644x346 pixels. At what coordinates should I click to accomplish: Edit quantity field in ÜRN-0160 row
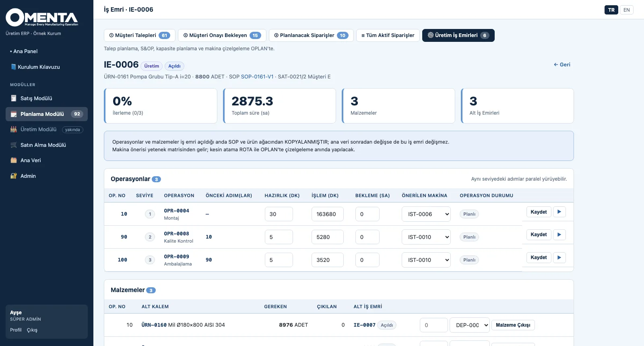point(434,325)
